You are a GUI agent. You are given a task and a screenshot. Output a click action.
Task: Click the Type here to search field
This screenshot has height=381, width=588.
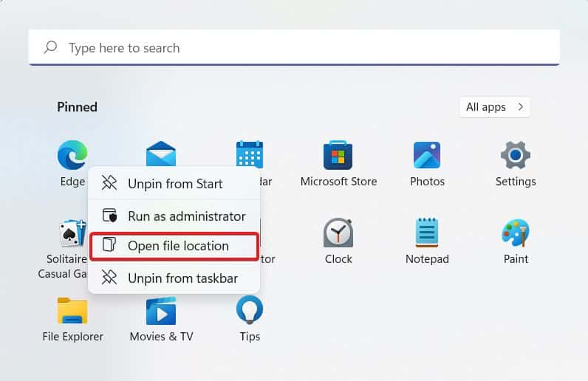click(x=294, y=47)
